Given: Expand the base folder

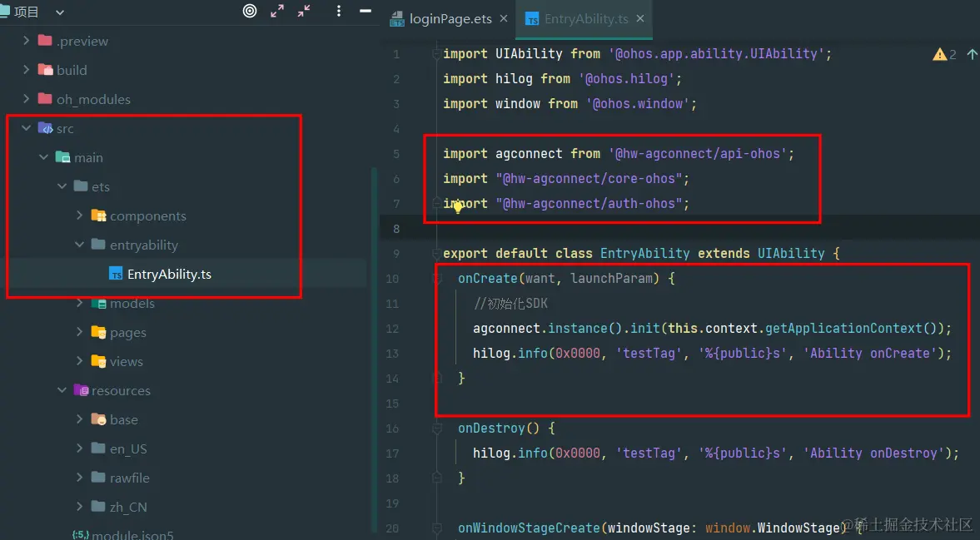Looking at the screenshot, I should 79,419.
